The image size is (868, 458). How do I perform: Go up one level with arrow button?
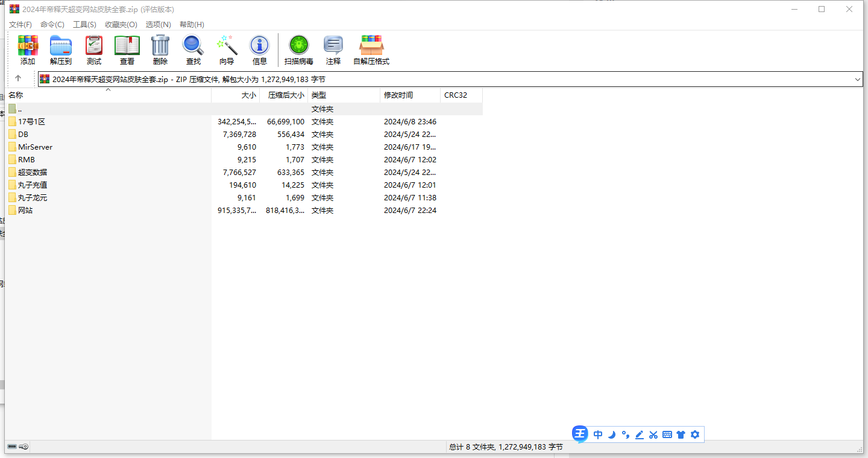coord(18,78)
